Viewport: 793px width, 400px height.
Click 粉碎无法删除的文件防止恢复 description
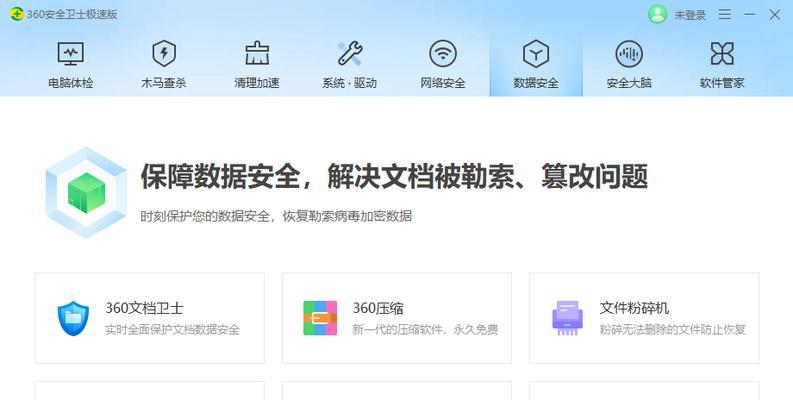tap(673, 330)
